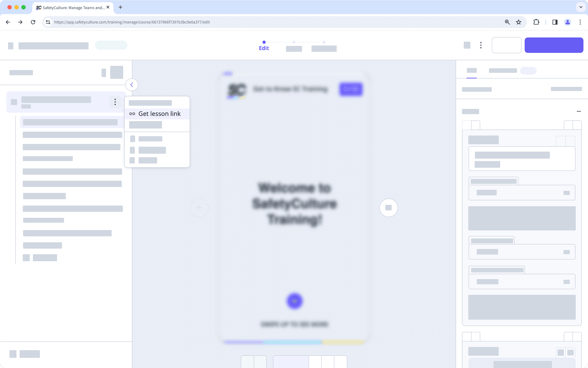Click the browser profile avatar icon
Screen dimensions: 588x368
(x=567, y=22)
